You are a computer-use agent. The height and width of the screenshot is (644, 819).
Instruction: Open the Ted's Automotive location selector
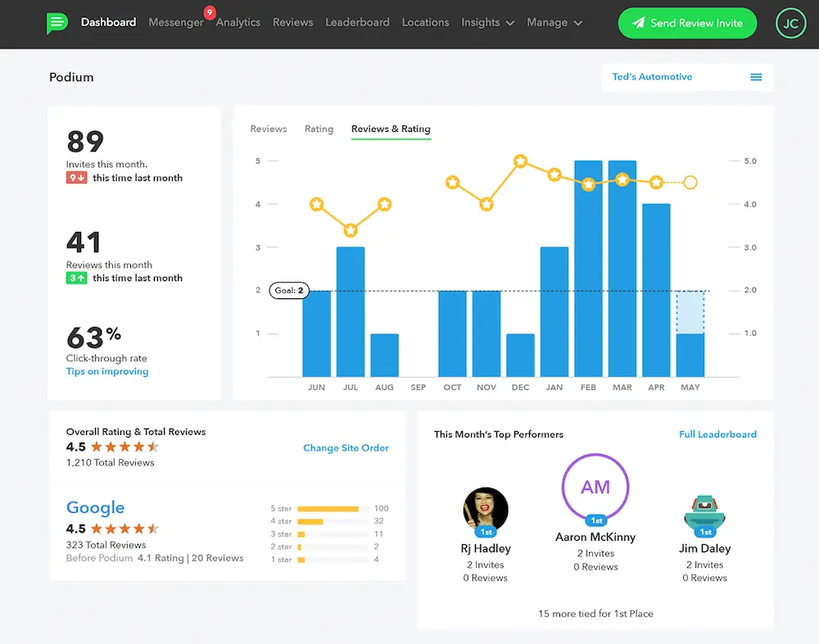pos(687,77)
